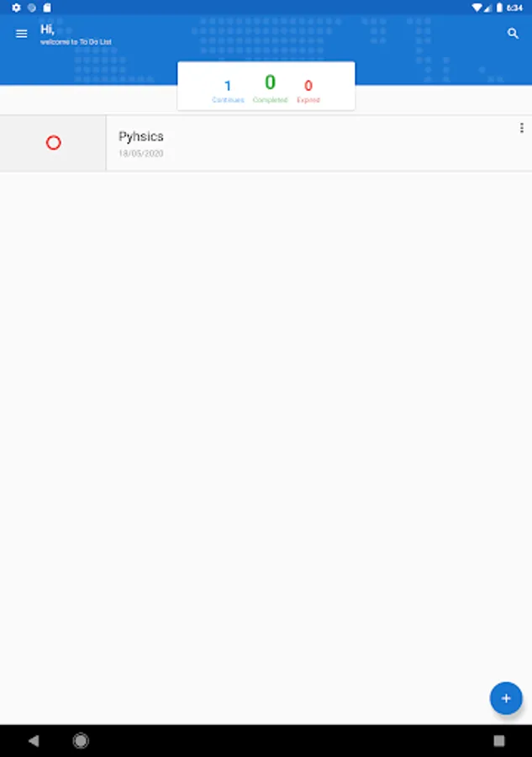Open the navigation drawer menu
The width and height of the screenshot is (532, 757).
21,34
